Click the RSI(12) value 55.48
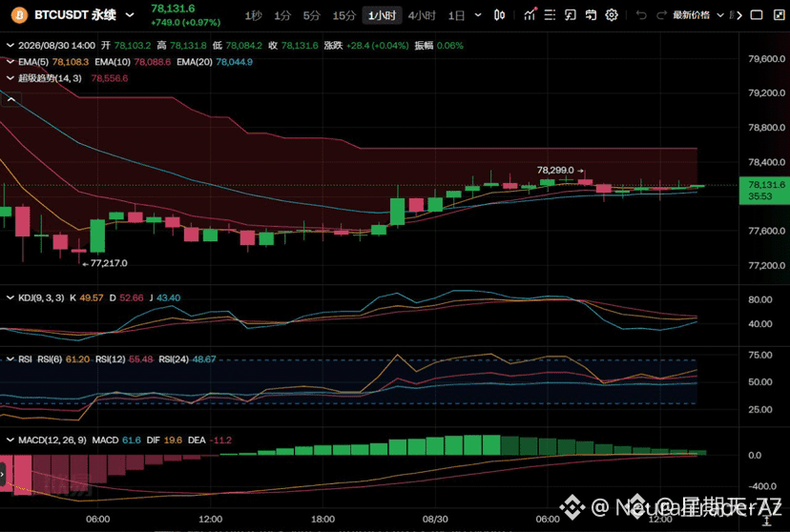 pyautogui.click(x=141, y=359)
